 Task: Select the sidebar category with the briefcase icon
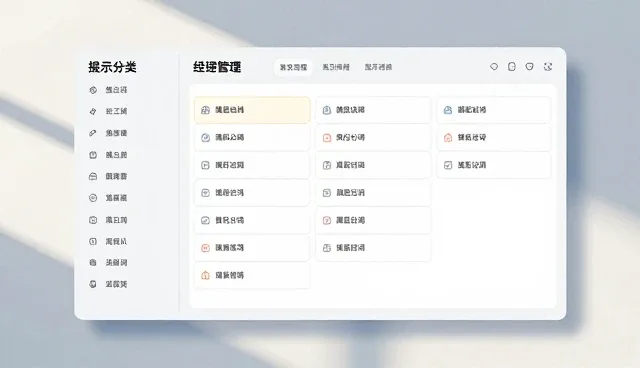tap(108, 176)
